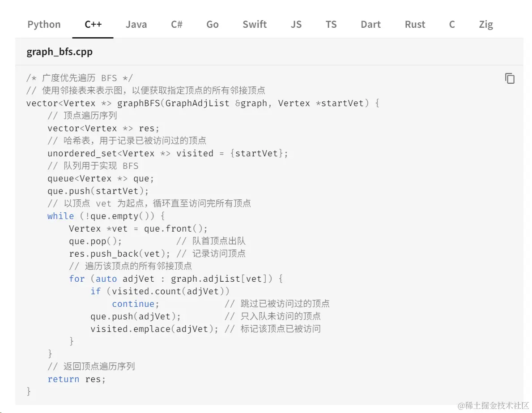Switch to the Go tab
This screenshot has height=413, width=532.
pos(212,25)
